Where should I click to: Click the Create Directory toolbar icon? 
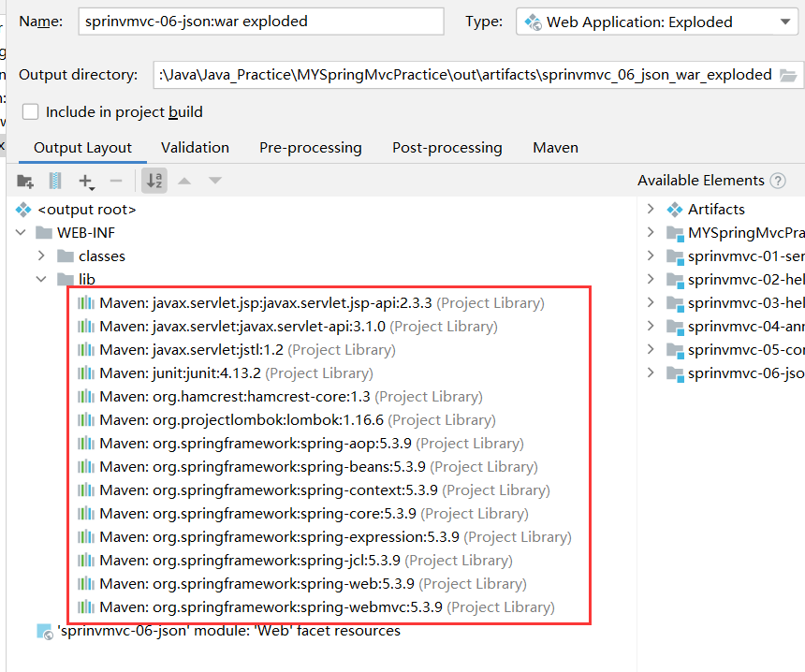click(x=25, y=181)
